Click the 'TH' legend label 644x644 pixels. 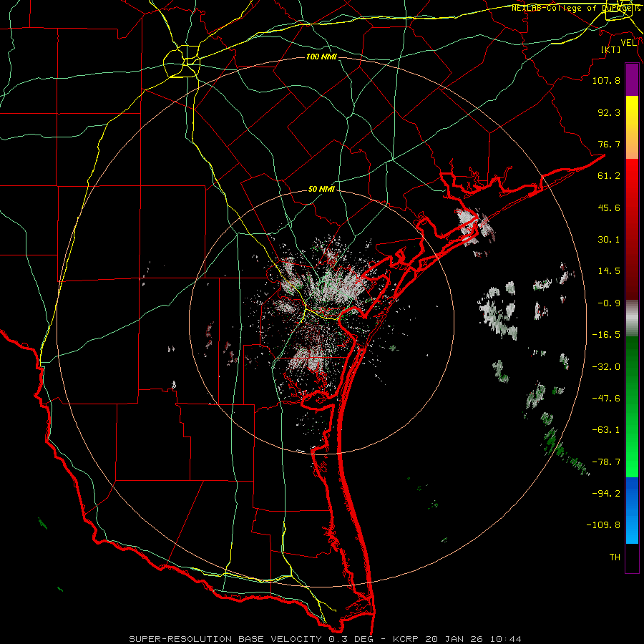615,557
